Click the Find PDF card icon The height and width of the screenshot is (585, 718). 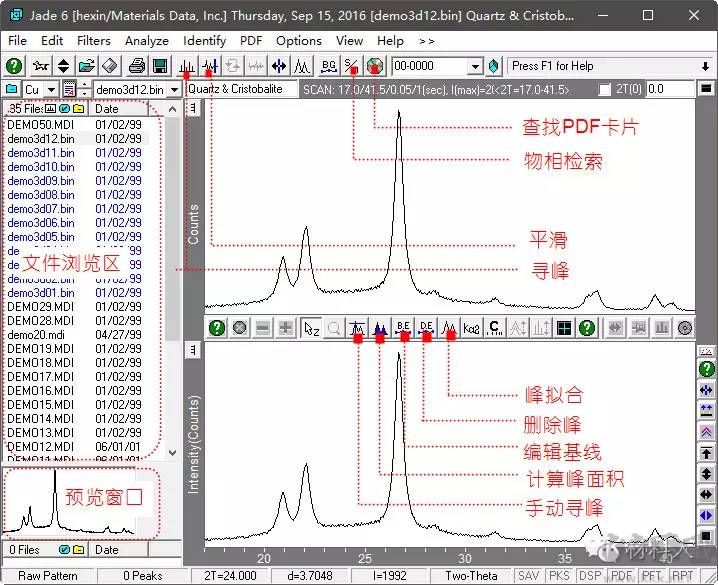click(375, 66)
